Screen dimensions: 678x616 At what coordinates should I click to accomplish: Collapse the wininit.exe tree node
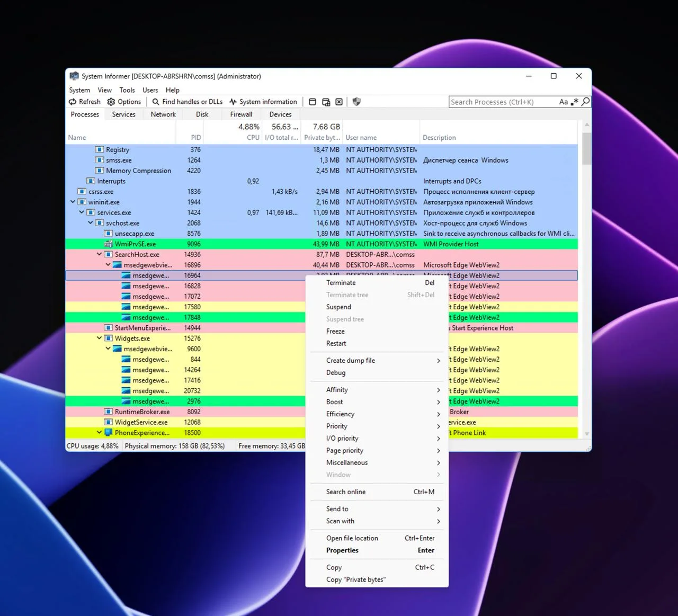73,202
